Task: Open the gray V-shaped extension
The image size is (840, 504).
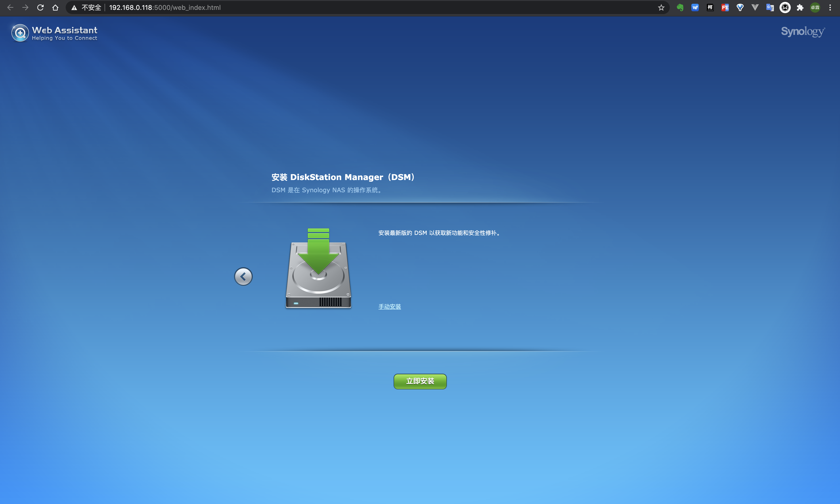Action: click(x=755, y=8)
